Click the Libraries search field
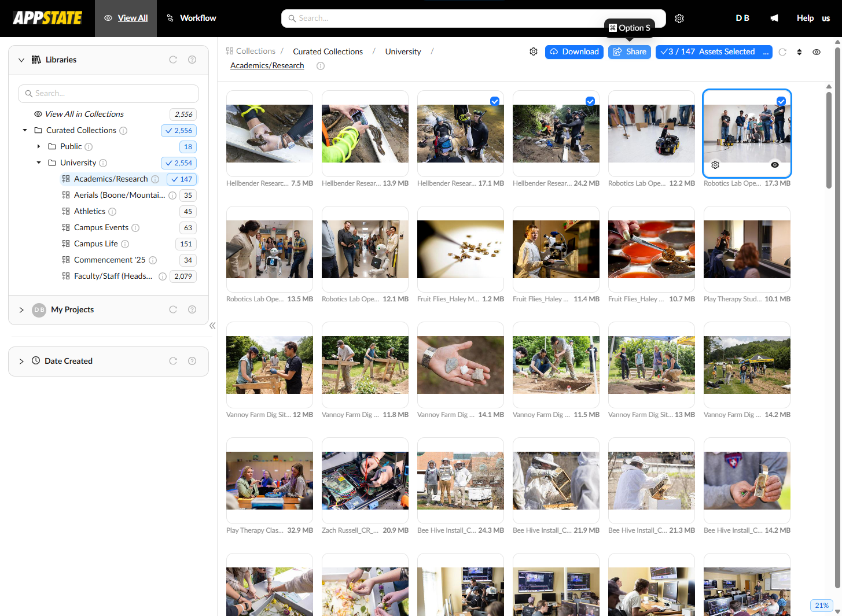Image resolution: width=842 pixels, height=616 pixels. pyautogui.click(x=108, y=94)
